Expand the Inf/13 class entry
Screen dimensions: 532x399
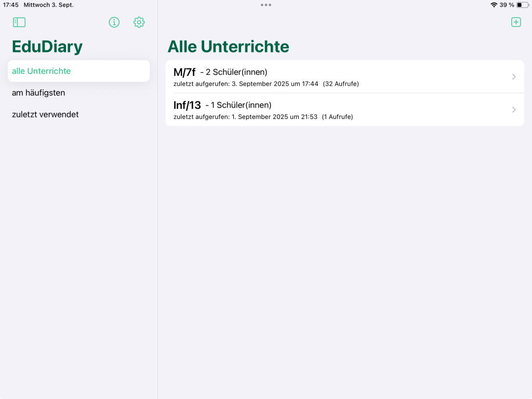[x=513, y=110]
